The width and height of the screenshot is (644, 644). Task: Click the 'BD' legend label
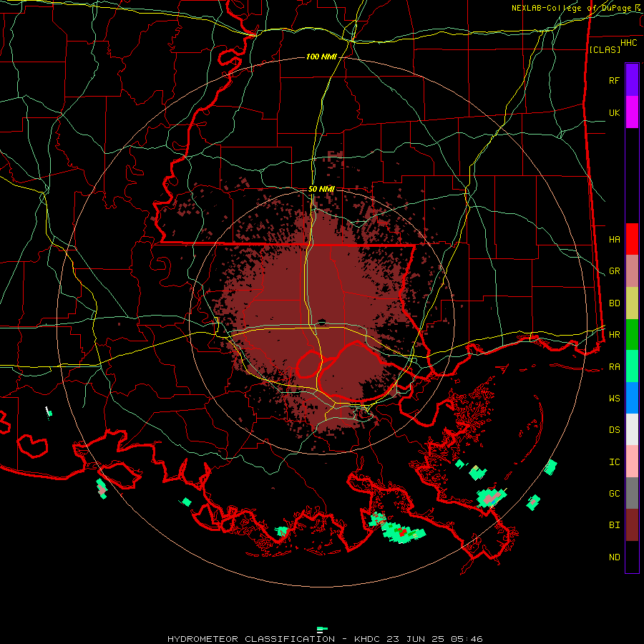point(614,303)
